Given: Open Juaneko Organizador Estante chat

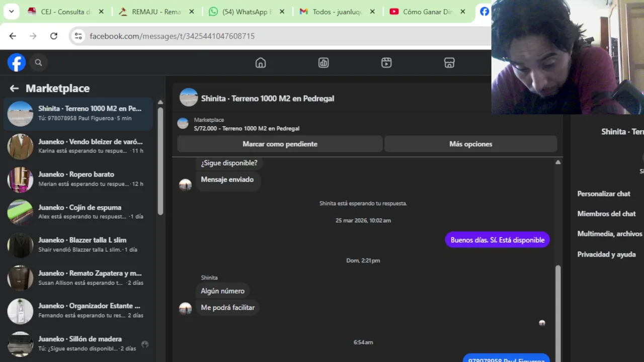Looking at the screenshot, I should [x=78, y=311].
